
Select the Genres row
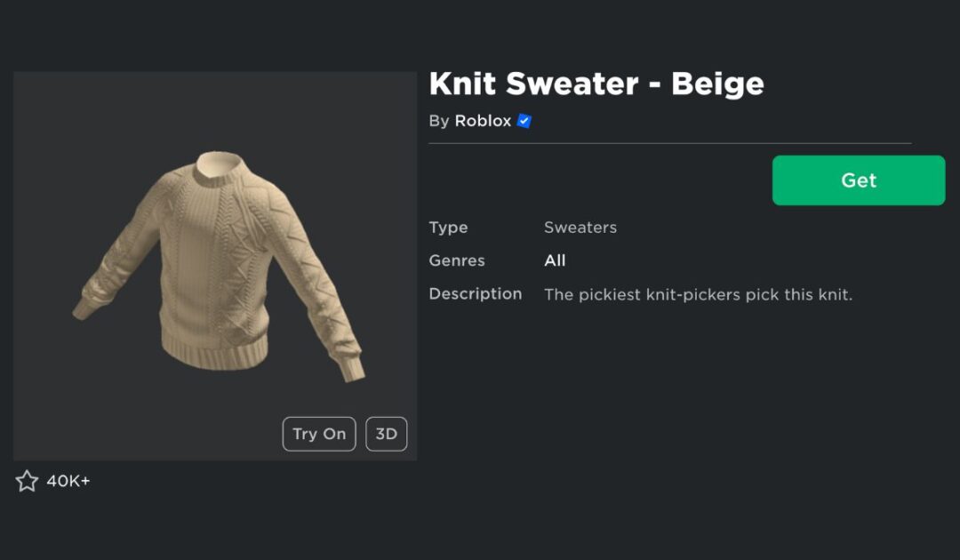click(456, 260)
